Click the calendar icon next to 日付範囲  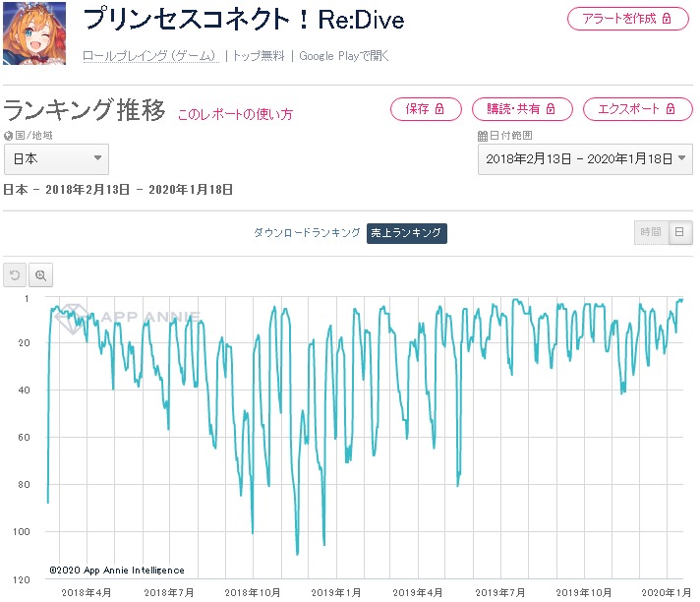483,136
